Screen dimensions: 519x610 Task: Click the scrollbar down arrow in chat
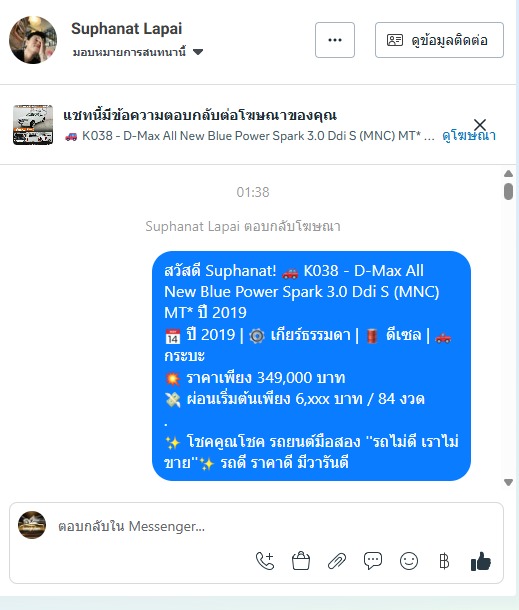pyautogui.click(x=508, y=482)
